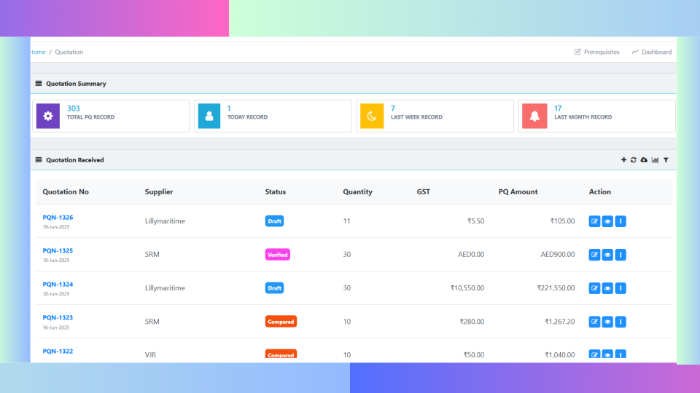700x393 pixels.
Task: Click the ₹10,550.00 GST value
Action: 467,288
